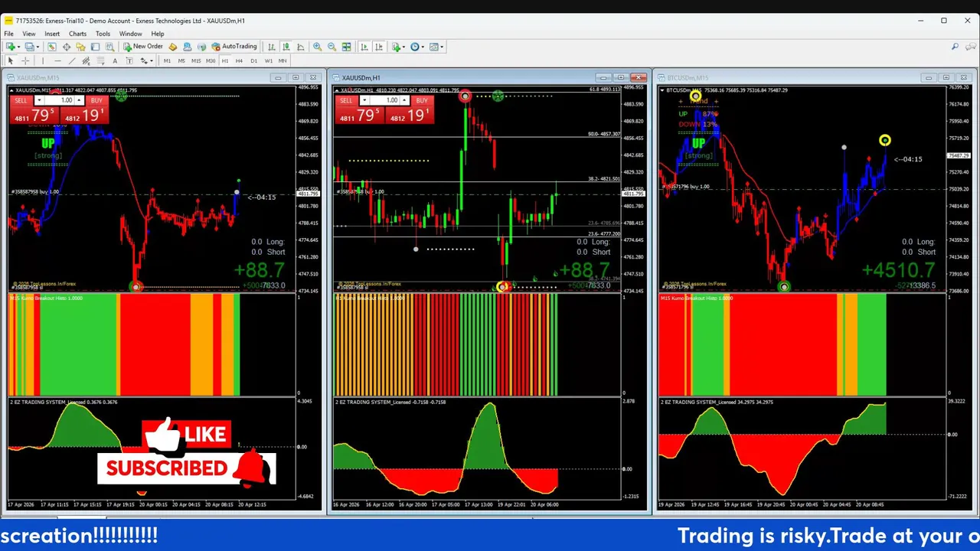Click BUY in the left XAUUSDm,M15 chart
The height and width of the screenshot is (551, 980).
[96, 100]
